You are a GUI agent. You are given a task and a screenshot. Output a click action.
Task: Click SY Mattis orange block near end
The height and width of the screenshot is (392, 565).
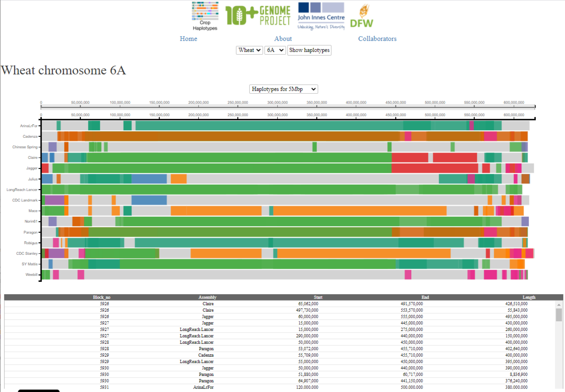517,264
